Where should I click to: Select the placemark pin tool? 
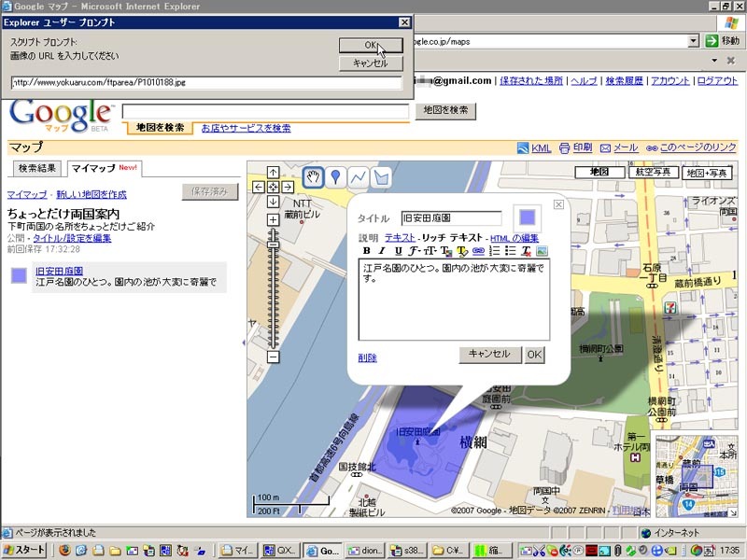coord(335,177)
